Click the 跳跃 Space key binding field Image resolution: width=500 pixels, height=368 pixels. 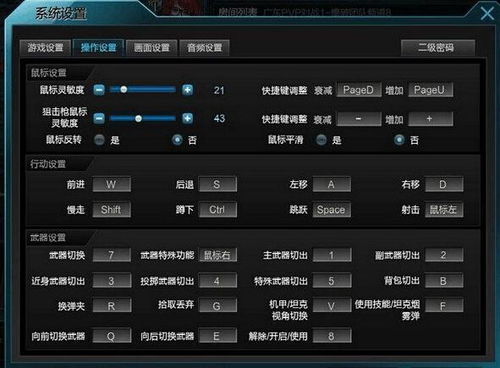331,210
